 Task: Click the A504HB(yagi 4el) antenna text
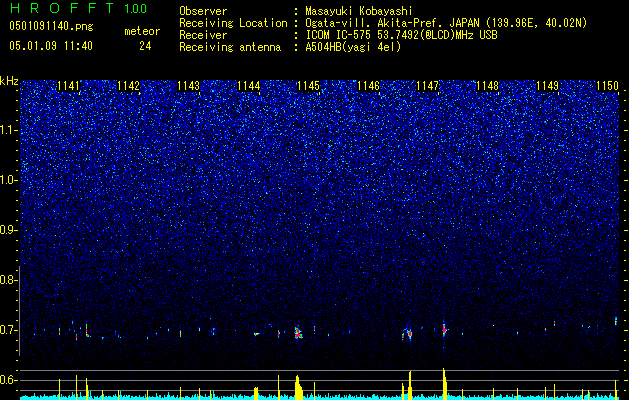(x=353, y=47)
